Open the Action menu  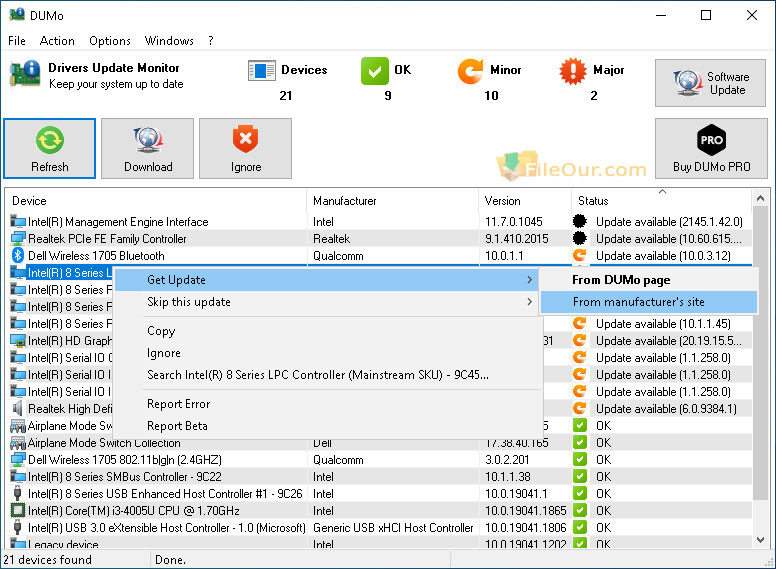57,41
